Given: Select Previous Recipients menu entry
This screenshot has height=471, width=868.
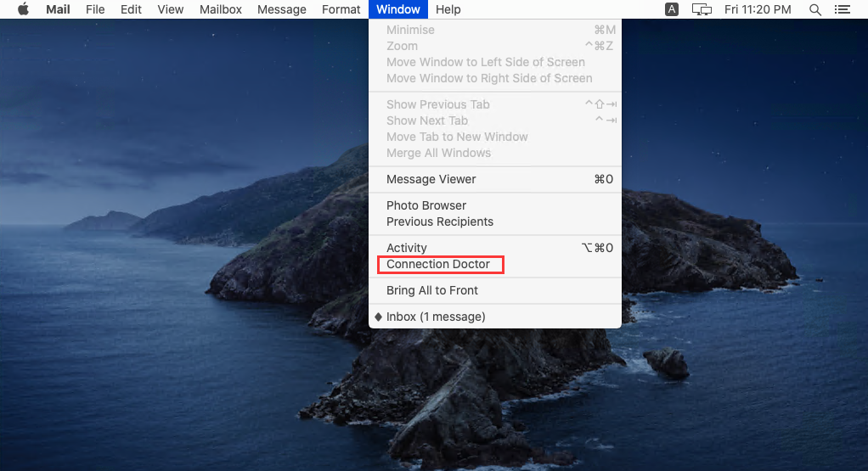Looking at the screenshot, I should pos(440,221).
